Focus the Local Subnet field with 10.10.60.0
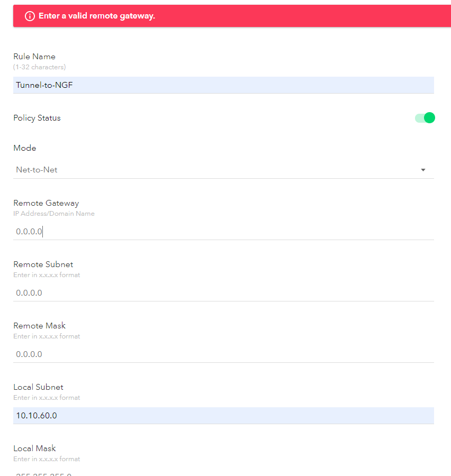The image size is (451, 476). [223, 416]
